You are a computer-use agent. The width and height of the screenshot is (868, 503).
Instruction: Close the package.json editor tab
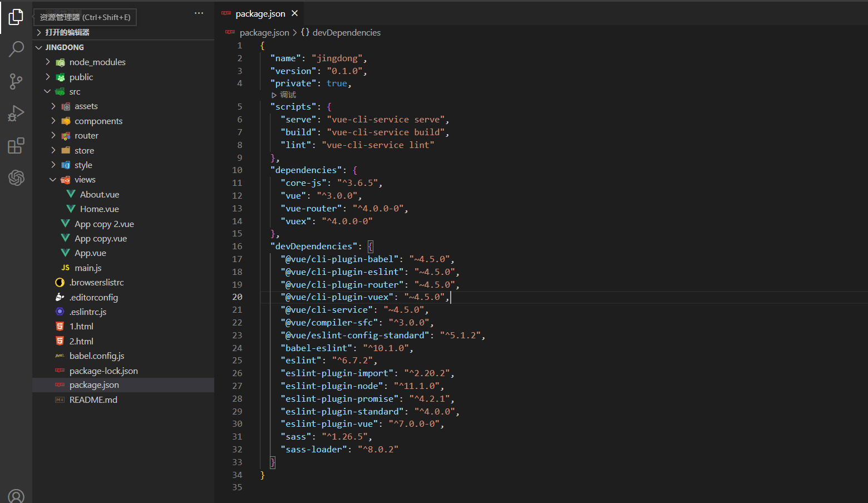click(x=295, y=13)
